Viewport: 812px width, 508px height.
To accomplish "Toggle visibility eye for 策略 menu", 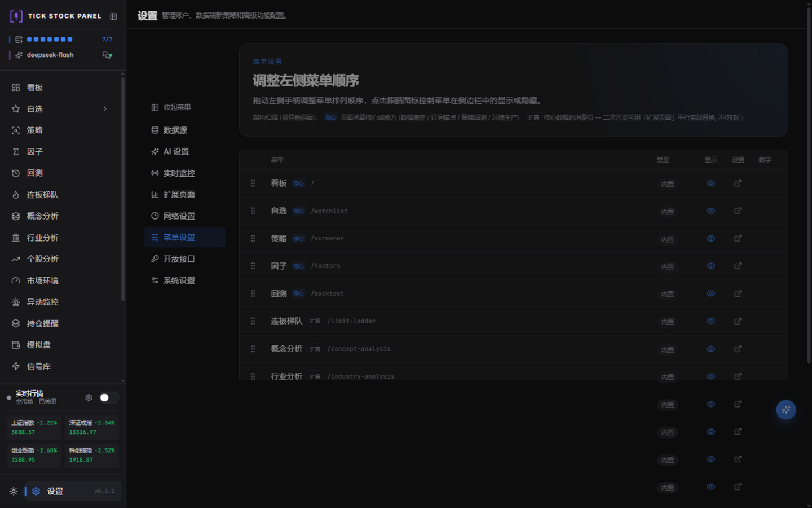I will (710, 239).
